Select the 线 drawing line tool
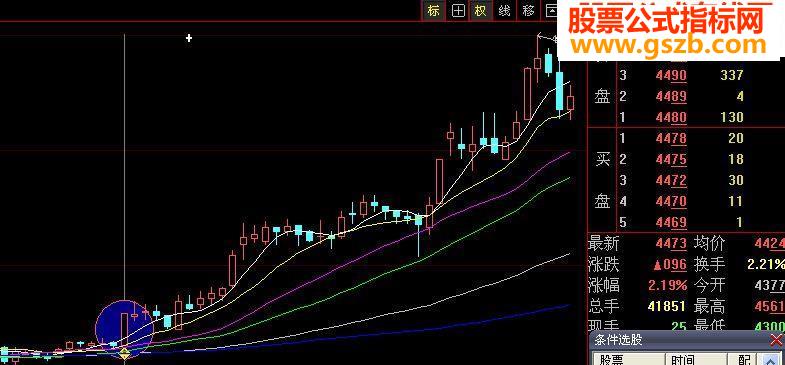 (x=504, y=11)
